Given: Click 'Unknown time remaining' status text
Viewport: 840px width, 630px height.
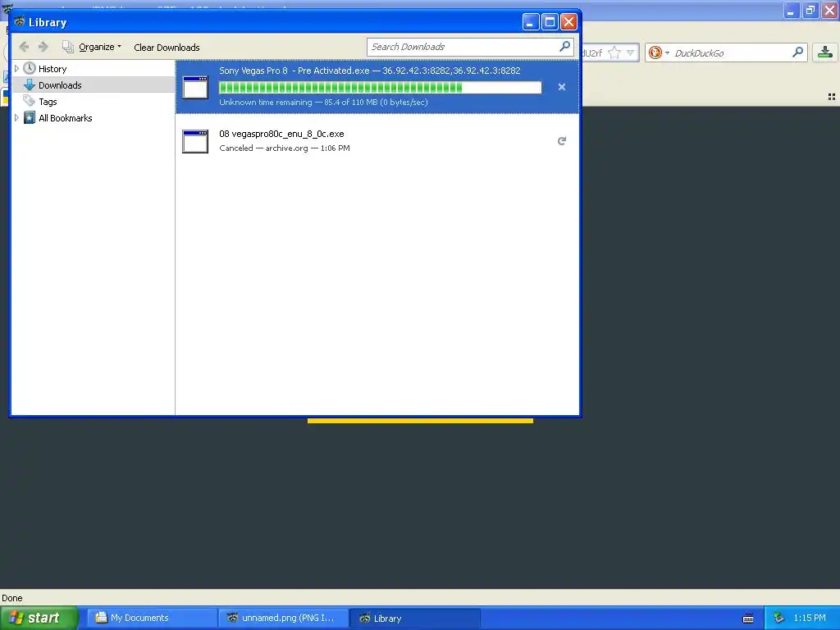Looking at the screenshot, I should (x=266, y=103).
